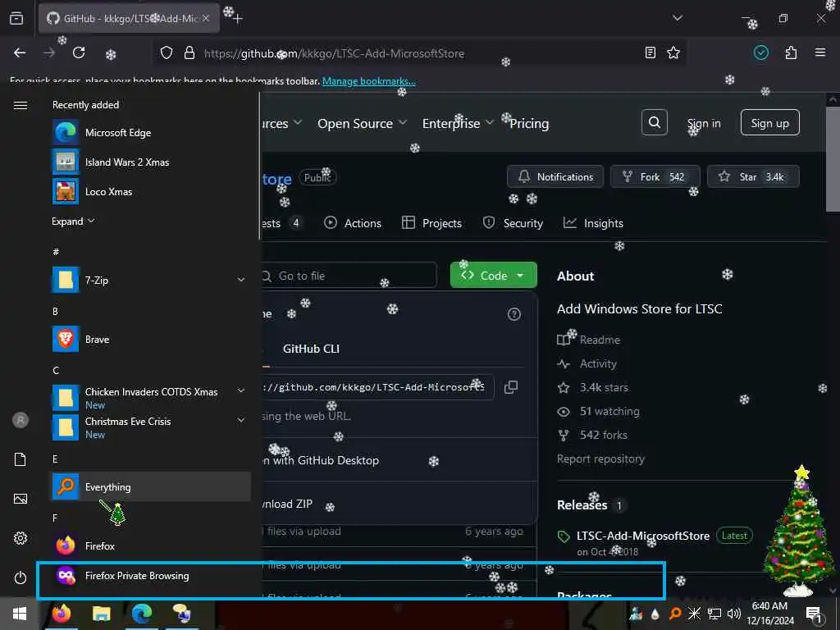Expand the 7-Zip folder
The width and height of the screenshot is (840, 630).
151,280
